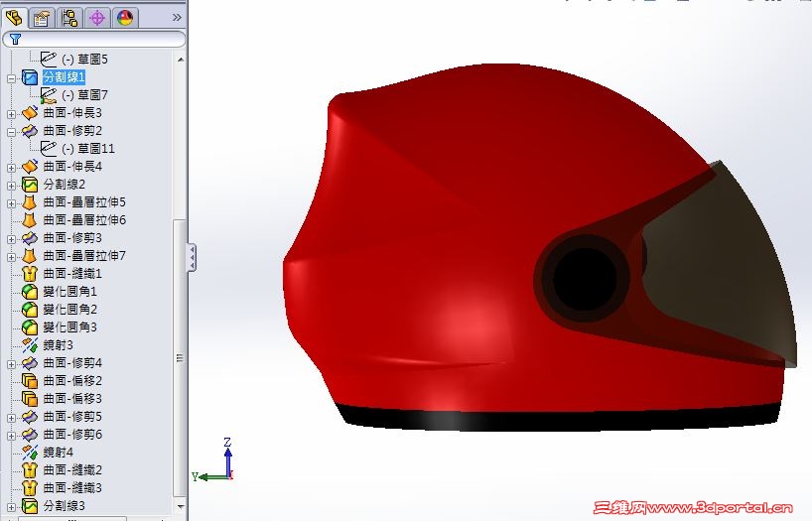Select the 草圖11 sketch icon

coord(49,149)
